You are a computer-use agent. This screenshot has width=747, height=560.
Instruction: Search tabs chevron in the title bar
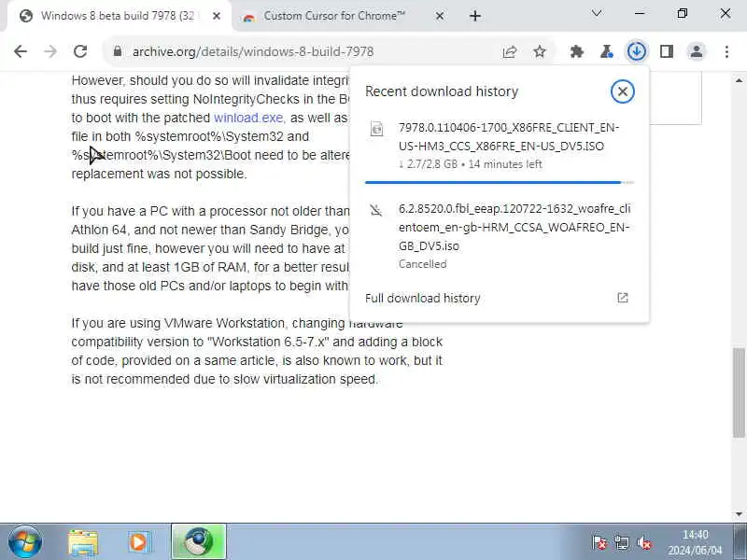pos(597,13)
